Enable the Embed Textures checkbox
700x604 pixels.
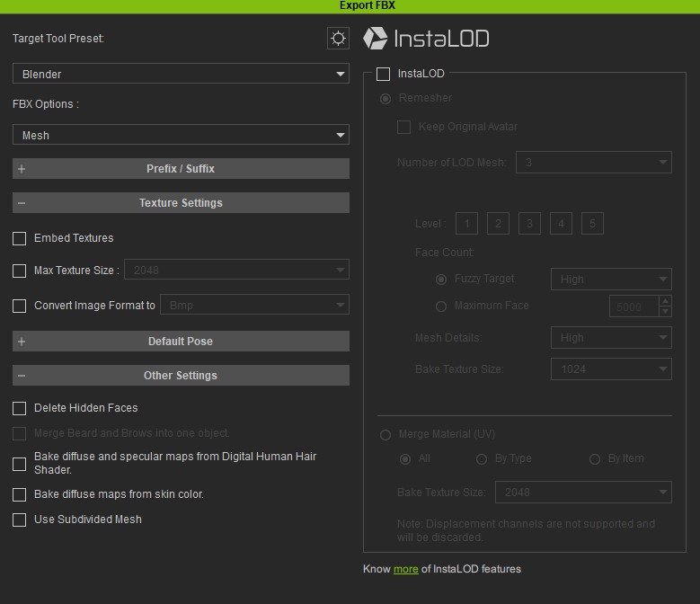[x=20, y=238]
